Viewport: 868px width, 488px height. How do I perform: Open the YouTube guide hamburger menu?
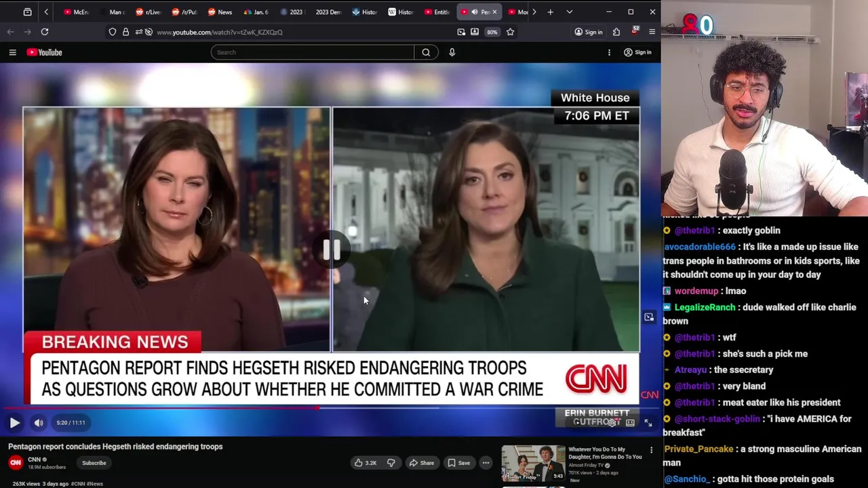tap(12, 52)
